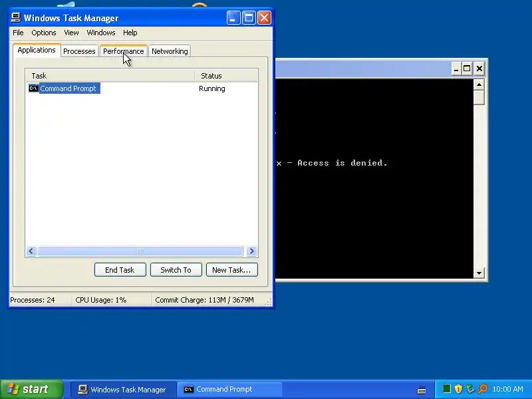This screenshot has height=399, width=532.
Task: Switch to the Processes tab
Action: pyautogui.click(x=79, y=51)
